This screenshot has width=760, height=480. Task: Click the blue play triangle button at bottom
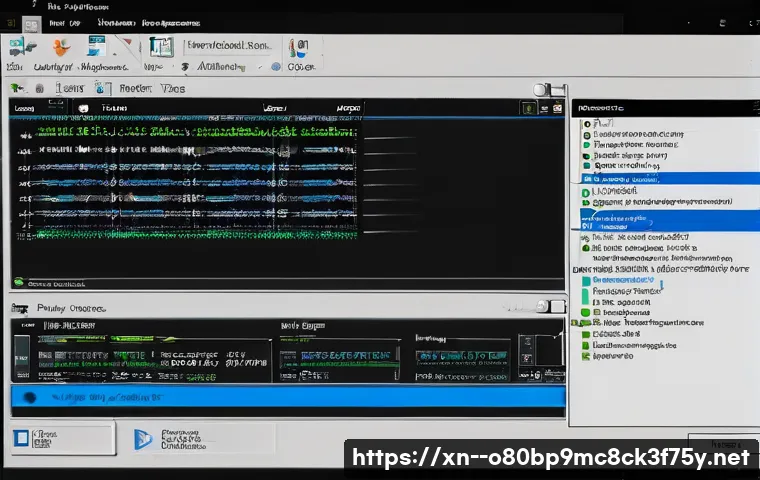point(142,439)
